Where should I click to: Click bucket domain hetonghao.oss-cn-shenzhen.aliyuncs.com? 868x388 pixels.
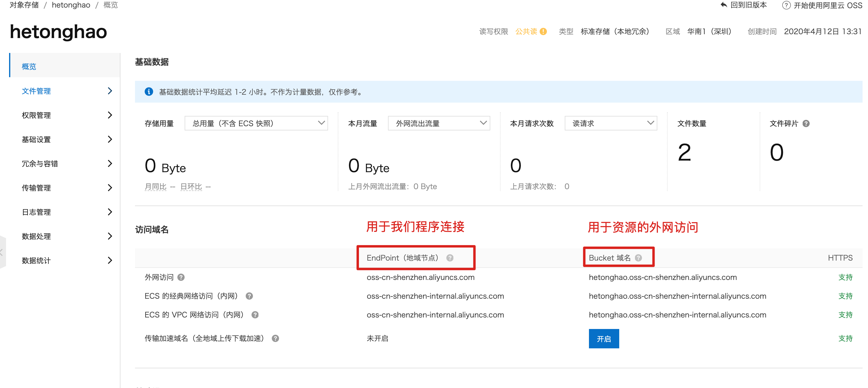coord(663,277)
